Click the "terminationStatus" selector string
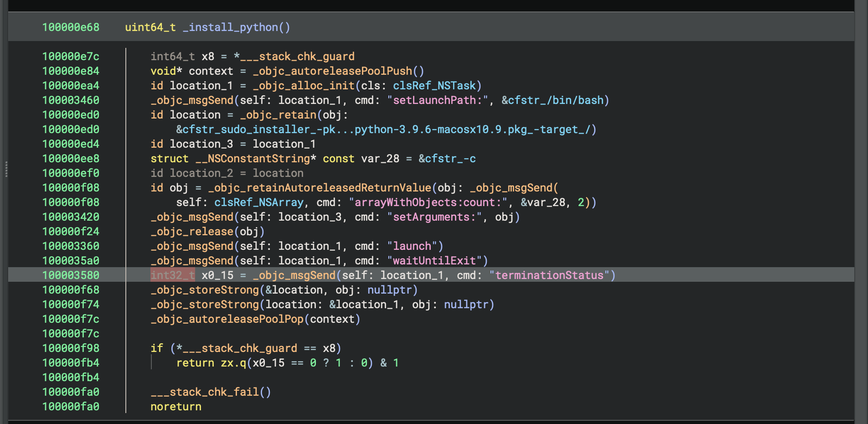The image size is (868, 424). (549, 275)
